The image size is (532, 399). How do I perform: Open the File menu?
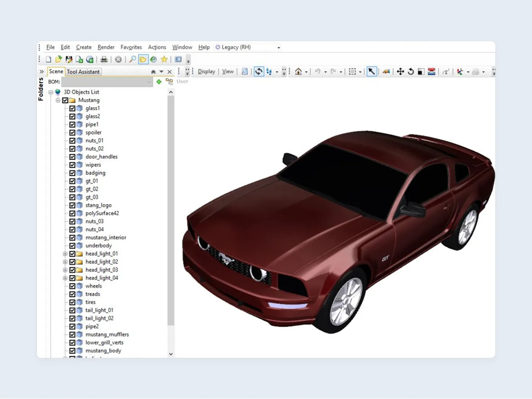click(x=50, y=47)
